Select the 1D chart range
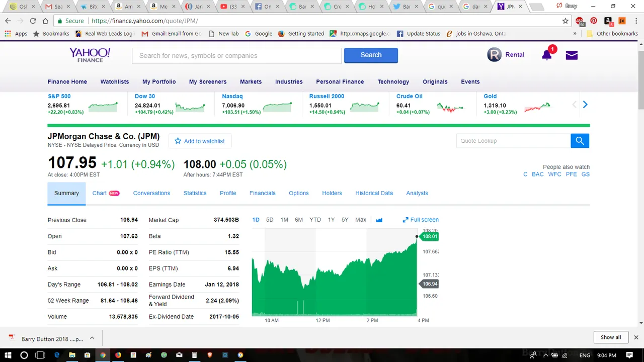Image resolution: width=644 pixels, height=362 pixels. coord(256,220)
